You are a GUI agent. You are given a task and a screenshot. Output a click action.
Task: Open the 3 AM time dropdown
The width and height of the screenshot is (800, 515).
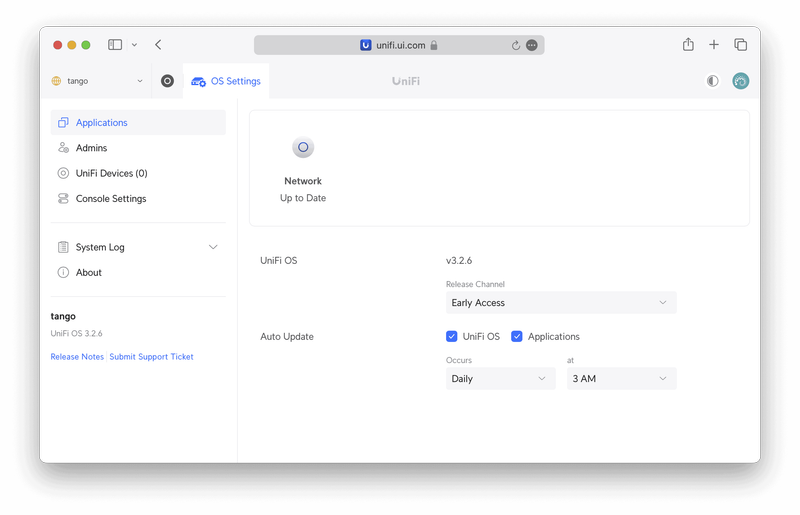click(621, 379)
